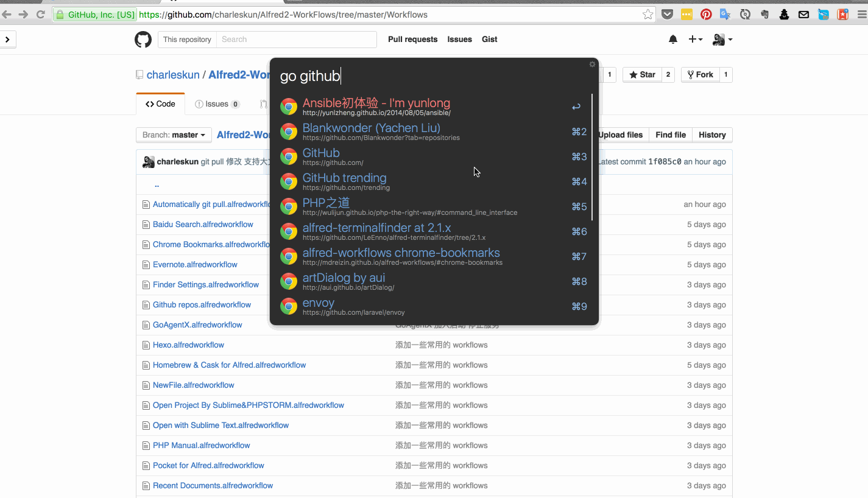Click the red bookmark-star extension icon

click(x=843, y=14)
